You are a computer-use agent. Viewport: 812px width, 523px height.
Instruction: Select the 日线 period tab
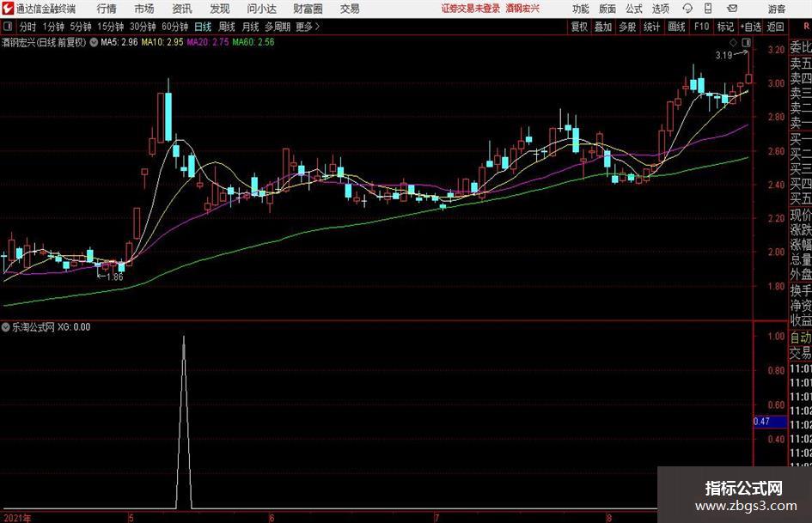[x=203, y=27]
